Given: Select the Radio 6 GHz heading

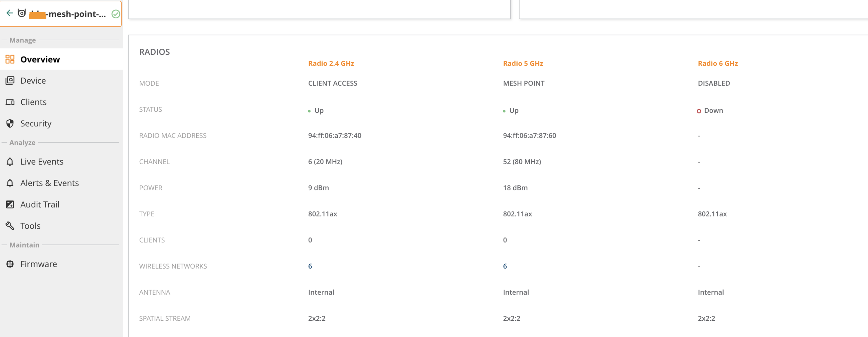Looking at the screenshot, I should [x=718, y=63].
